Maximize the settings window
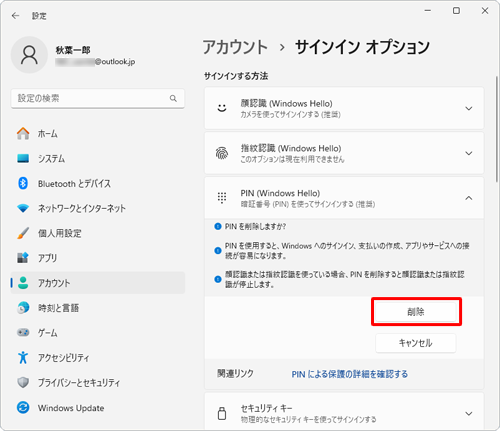The height and width of the screenshot is (431, 500). coord(456,11)
